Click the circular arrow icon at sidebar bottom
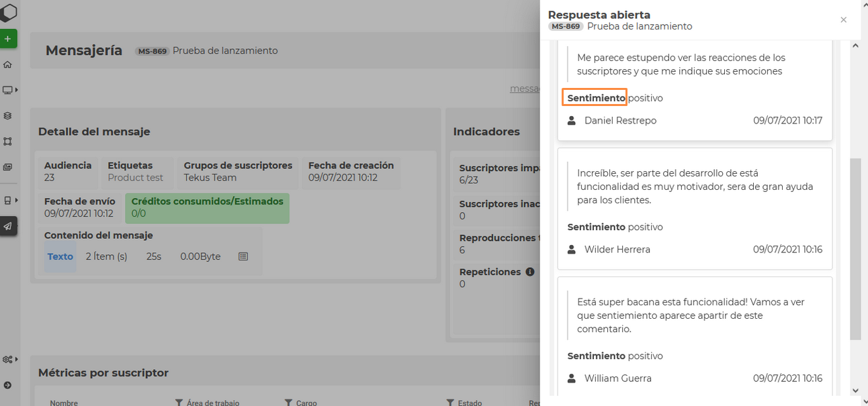This screenshot has width=868, height=406. coord(8,385)
